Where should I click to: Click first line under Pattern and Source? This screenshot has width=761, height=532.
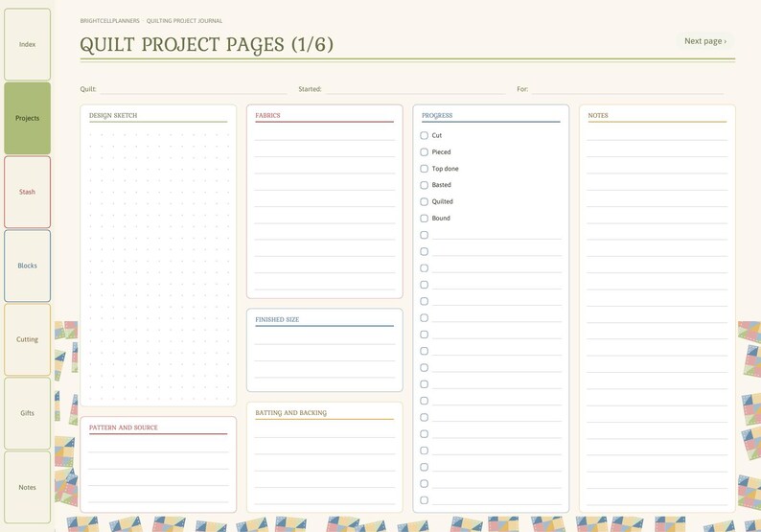point(158,446)
